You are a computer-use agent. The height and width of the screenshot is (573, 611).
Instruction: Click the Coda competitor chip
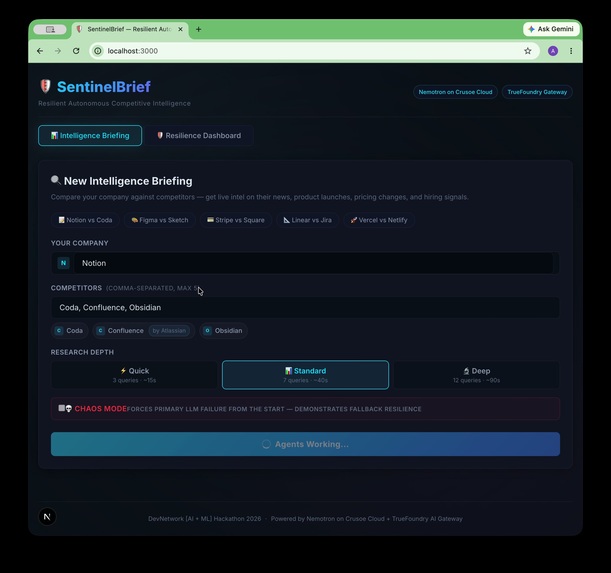coord(69,331)
